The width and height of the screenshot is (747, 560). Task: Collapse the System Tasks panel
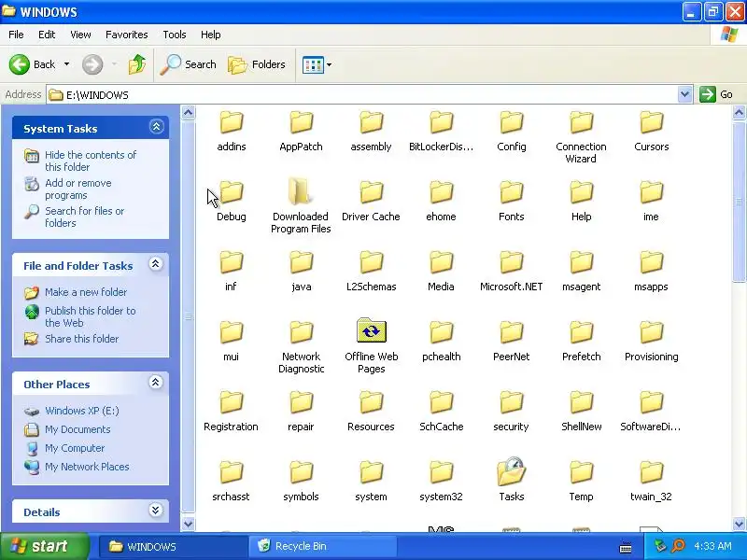tap(156, 127)
